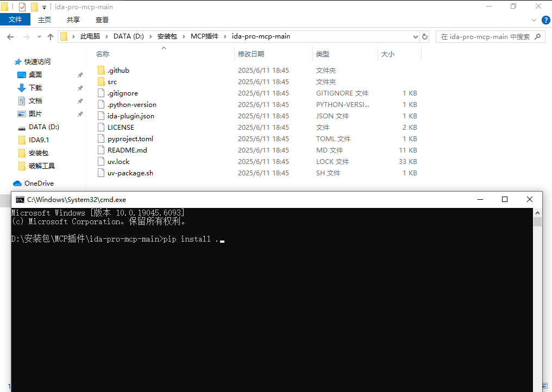Switch to the 共享 ribbon tab
The image size is (552, 392).
pos(73,20)
